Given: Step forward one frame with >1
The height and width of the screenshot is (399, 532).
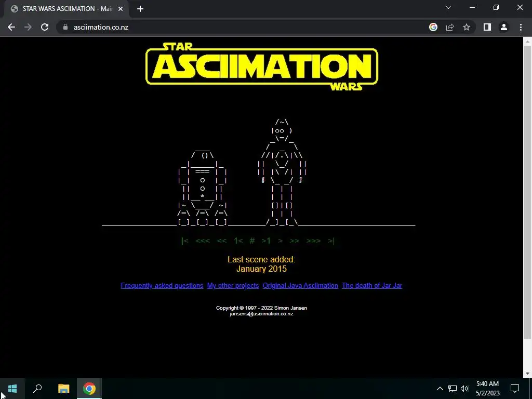Looking at the screenshot, I should coord(266,241).
